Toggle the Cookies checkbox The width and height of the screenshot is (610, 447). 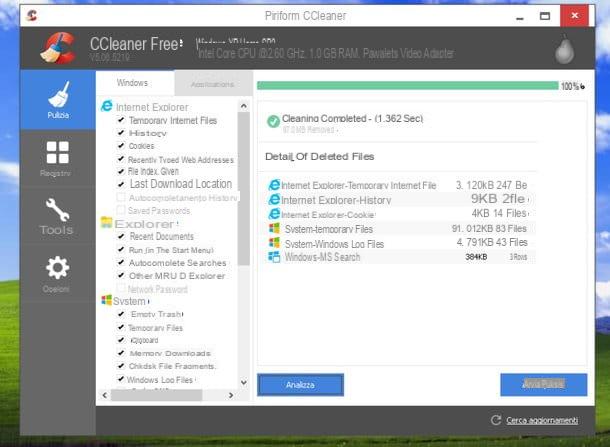click(121, 145)
